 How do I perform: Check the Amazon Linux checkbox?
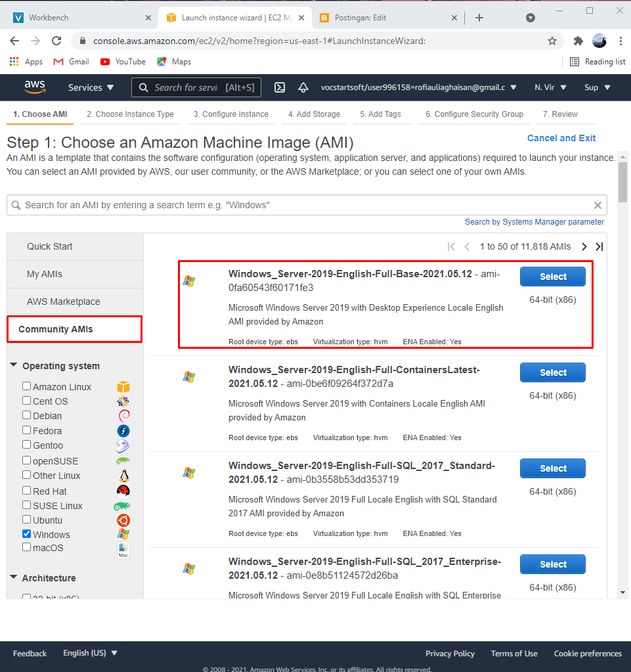[26, 386]
